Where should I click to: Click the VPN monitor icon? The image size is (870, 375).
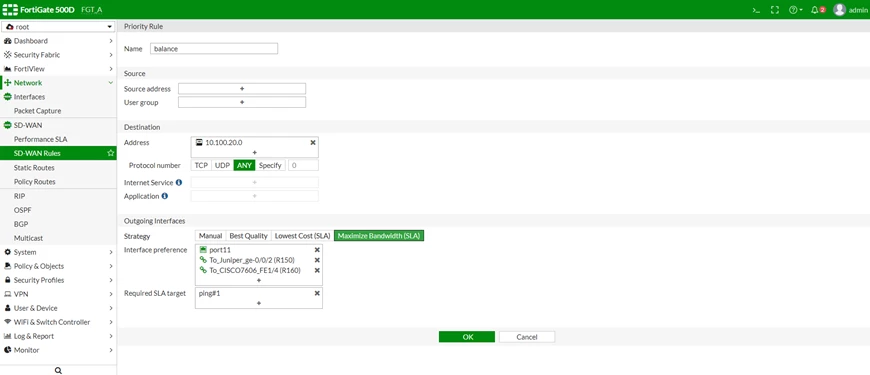pyautogui.click(x=8, y=294)
